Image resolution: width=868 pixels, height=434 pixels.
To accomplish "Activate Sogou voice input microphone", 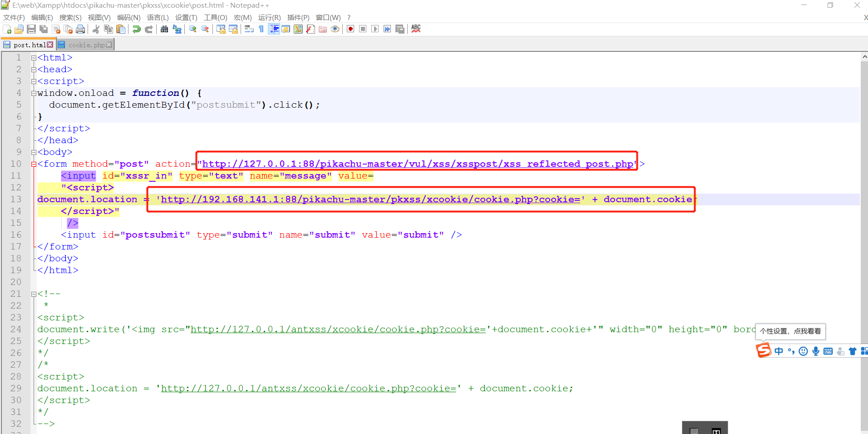I will (816, 351).
